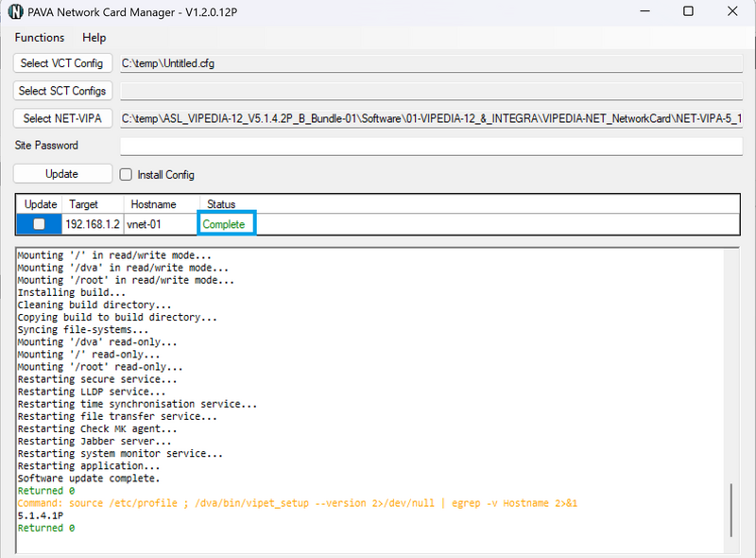The width and height of the screenshot is (756, 558).
Task: Select the vnet-01 hostname cell
Action: [161, 224]
